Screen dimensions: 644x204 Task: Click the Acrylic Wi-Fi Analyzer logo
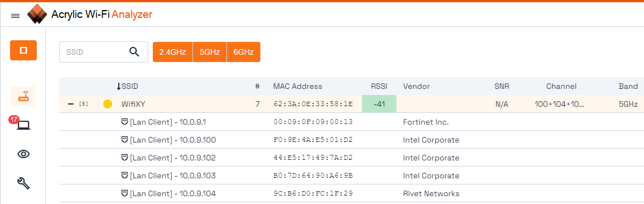tap(37, 15)
